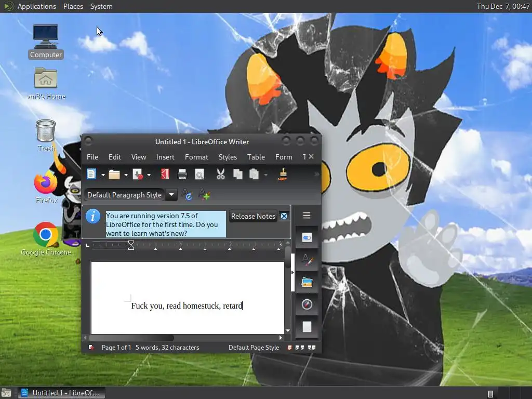This screenshot has width=532, height=399.
Task: Select book view icon
Action: (x=312, y=348)
